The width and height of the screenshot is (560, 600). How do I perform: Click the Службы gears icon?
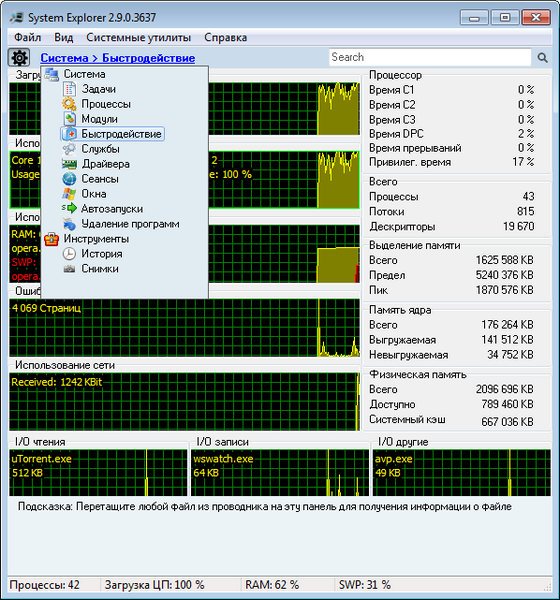(69, 149)
